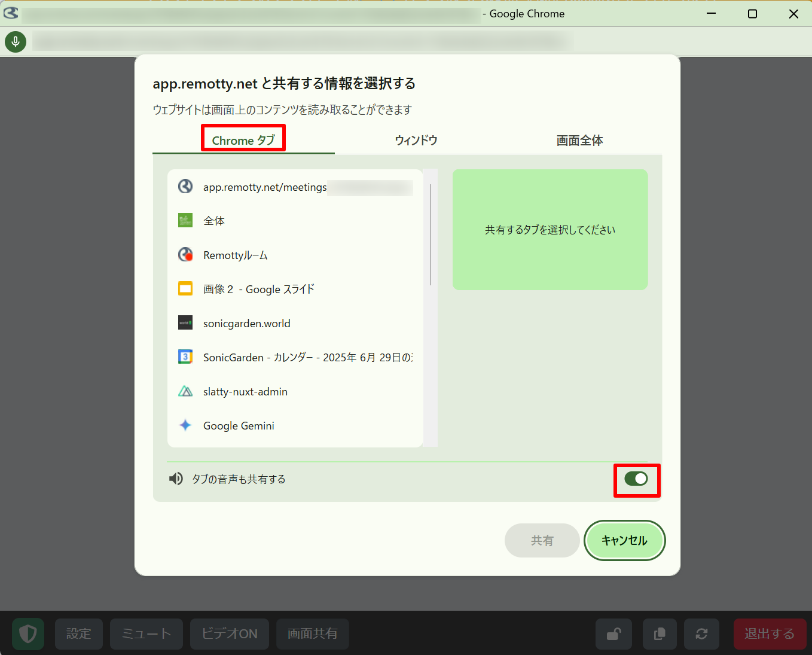Click the refresh icon in bottom toolbar

pos(702,633)
